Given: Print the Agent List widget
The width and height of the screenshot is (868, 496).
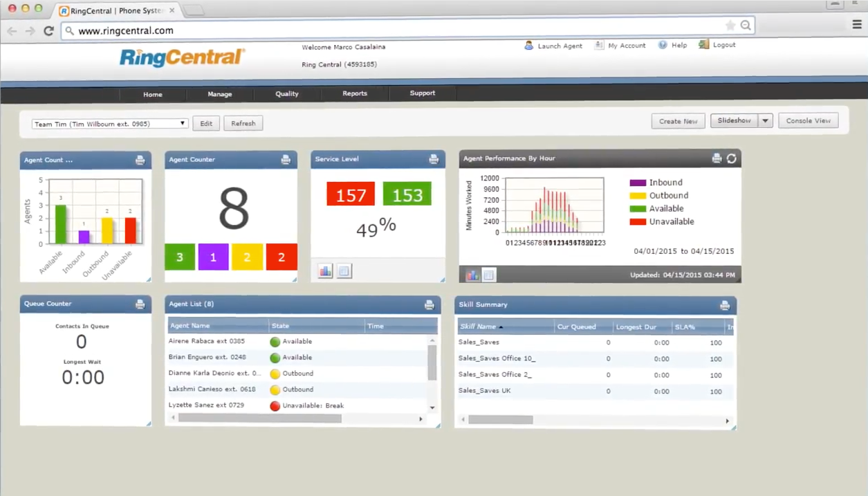Looking at the screenshot, I should tap(429, 304).
